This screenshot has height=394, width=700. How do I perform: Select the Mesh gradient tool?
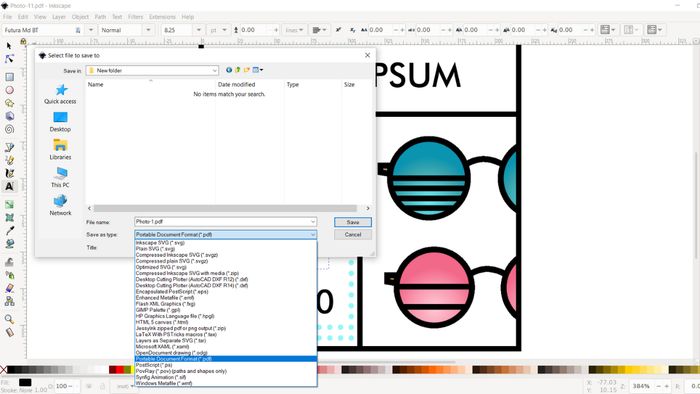(x=9, y=217)
